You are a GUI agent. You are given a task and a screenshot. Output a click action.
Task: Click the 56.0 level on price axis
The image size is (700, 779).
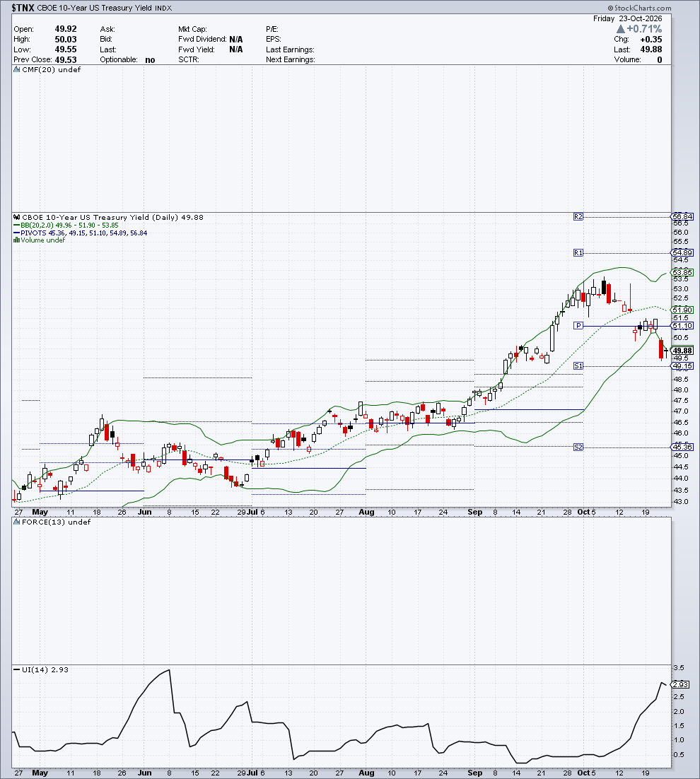681,232
